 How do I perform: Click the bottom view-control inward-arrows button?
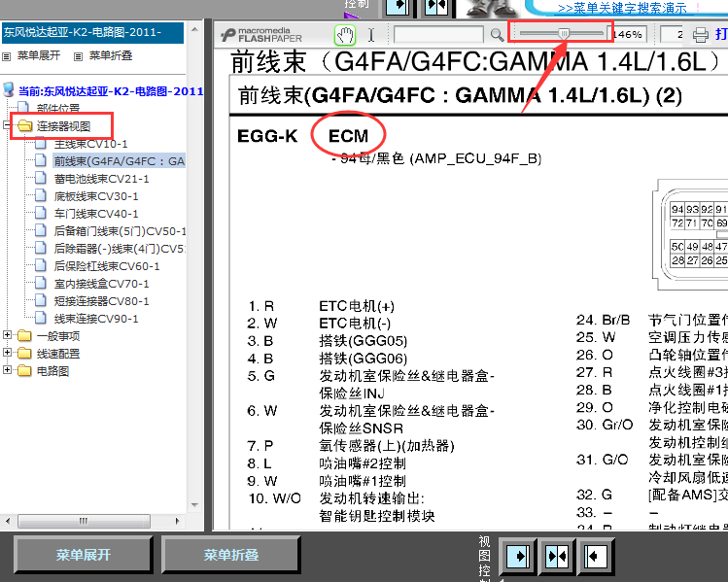pyautogui.click(x=557, y=556)
